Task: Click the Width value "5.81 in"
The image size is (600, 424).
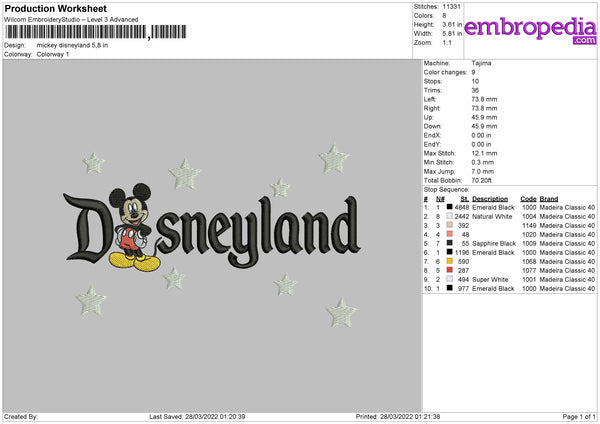Action: point(452,34)
